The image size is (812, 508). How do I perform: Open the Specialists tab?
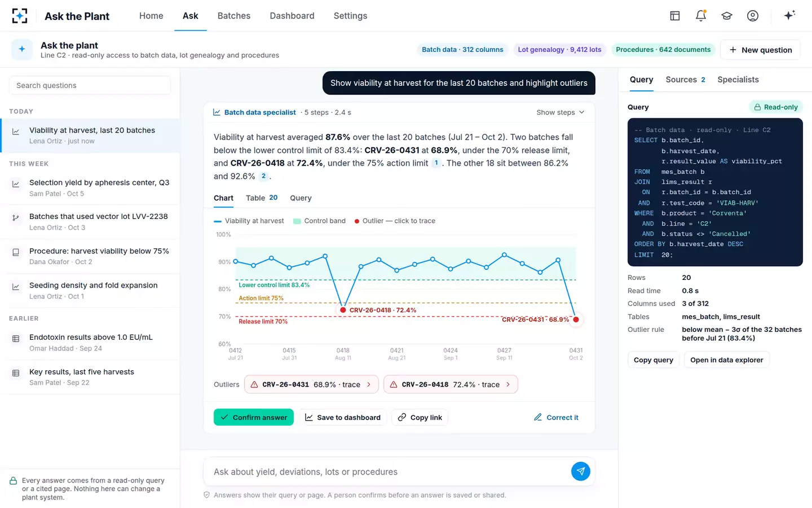pyautogui.click(x=738, y=80)
